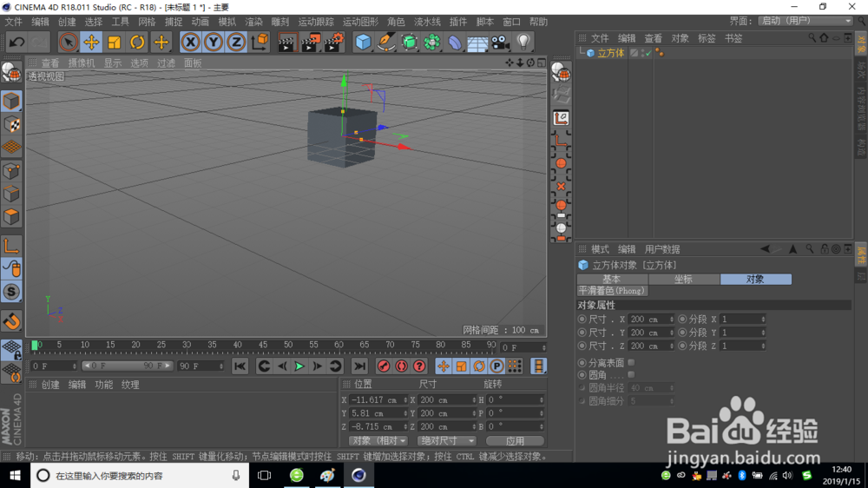868x488 pixels.
Task: Click Make Editable icon on left sidebar
Action: (x=11, y=73)
